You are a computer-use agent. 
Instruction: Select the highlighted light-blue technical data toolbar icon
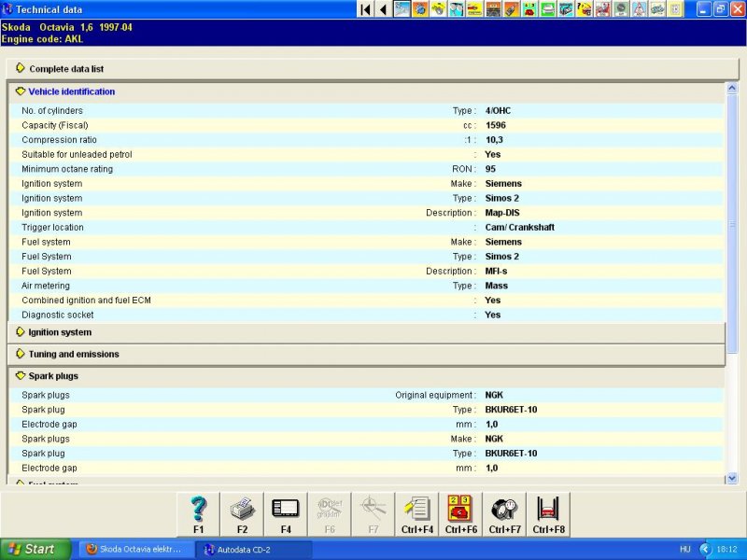402,9
